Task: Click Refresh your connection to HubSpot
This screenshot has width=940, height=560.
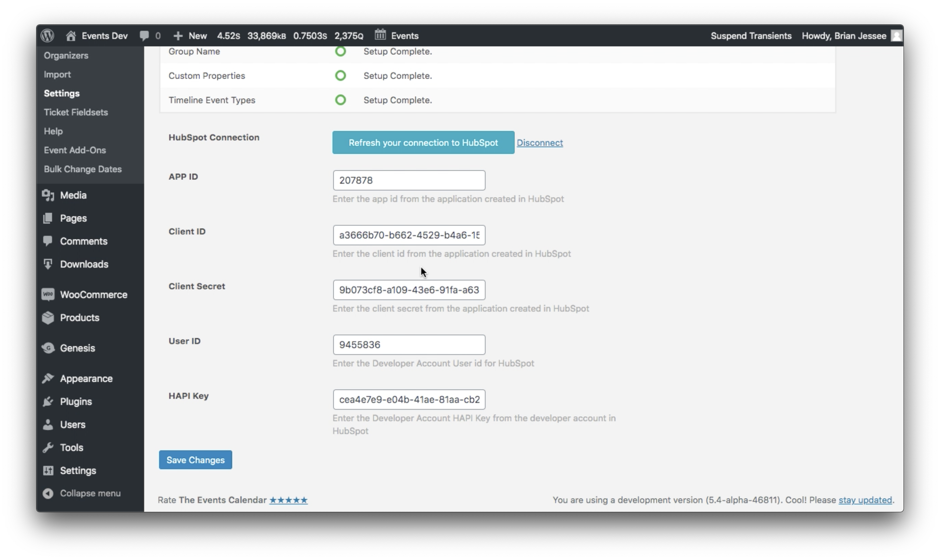Action: coord(423,143)
